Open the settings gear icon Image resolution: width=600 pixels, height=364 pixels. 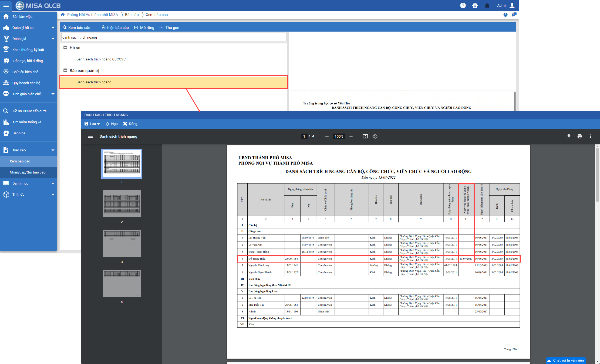click(x=475, y=6)
